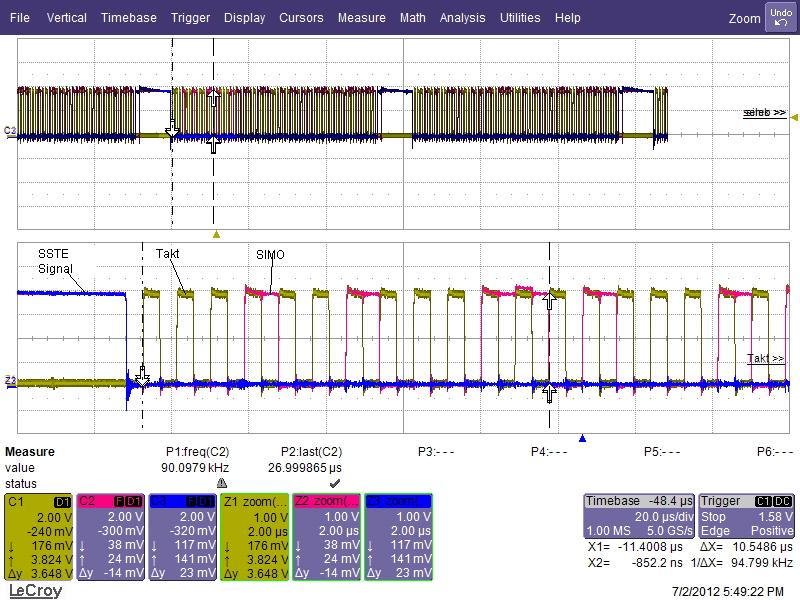Open the Timebase settings box
The width and height of the screenshot is (800, 600).
(639, 516)
